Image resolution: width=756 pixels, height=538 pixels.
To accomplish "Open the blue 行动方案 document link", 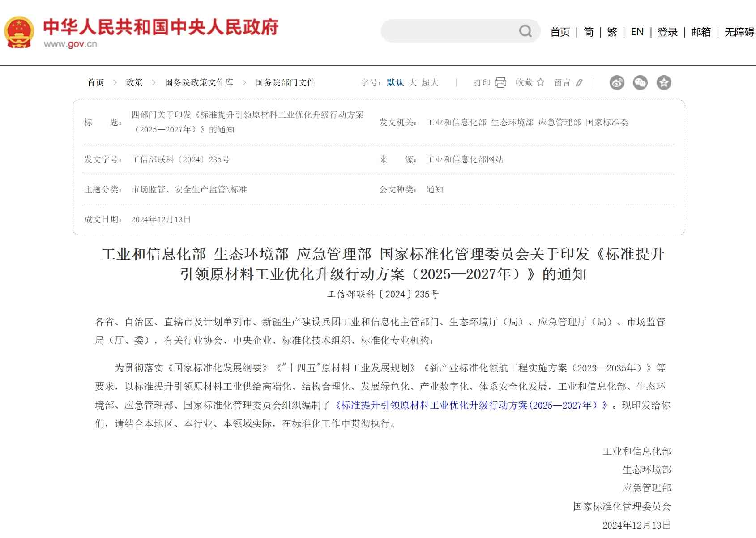I will pyautogui.click(x=471, y=406).
